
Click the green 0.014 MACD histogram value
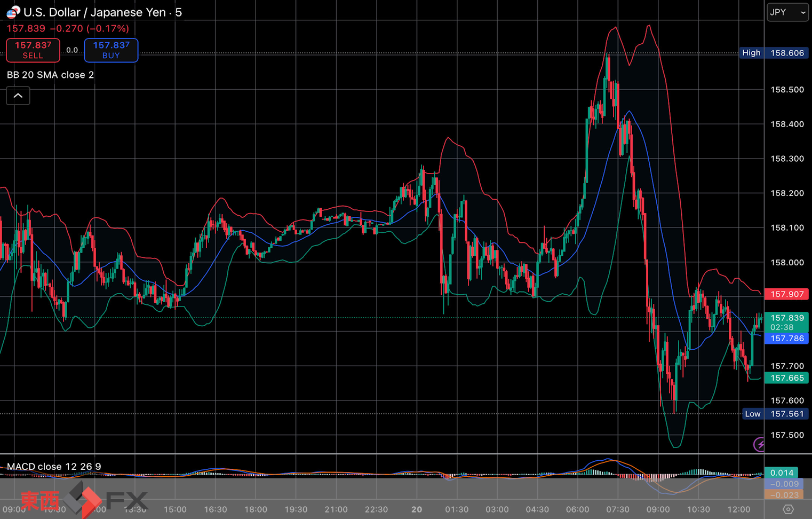click(782, 473)
